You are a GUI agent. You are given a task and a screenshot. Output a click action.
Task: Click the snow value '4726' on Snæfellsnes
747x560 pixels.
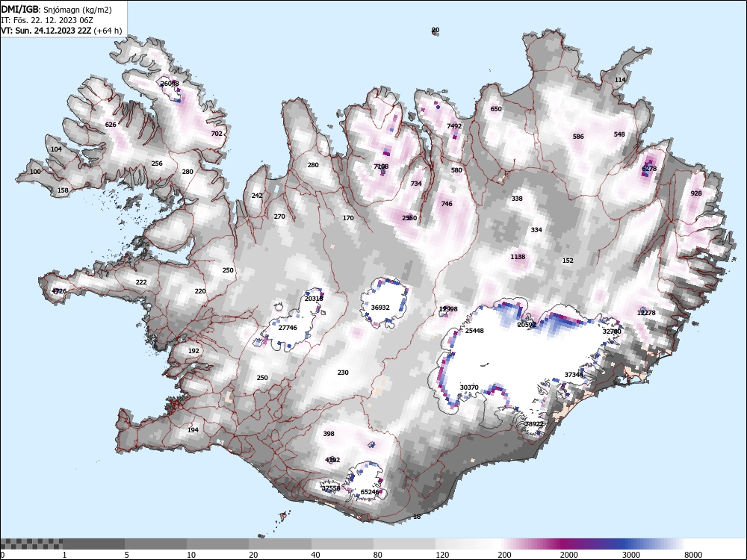59,291
